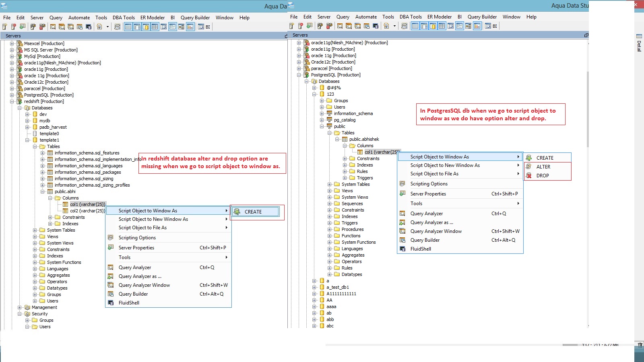The width and height of the screenshot is (644, 362).
Task: Select pg_catalog schema in right tree
Action: tap(345, 120)
